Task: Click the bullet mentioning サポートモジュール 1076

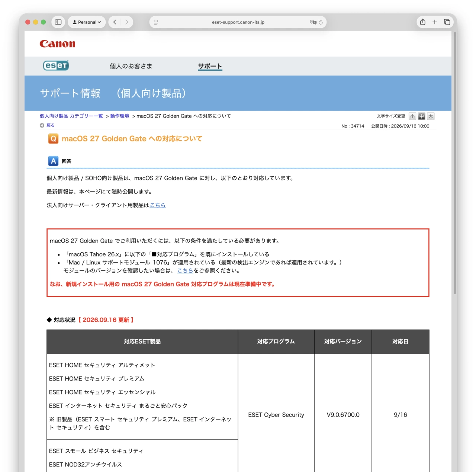Action: [203, 263]
